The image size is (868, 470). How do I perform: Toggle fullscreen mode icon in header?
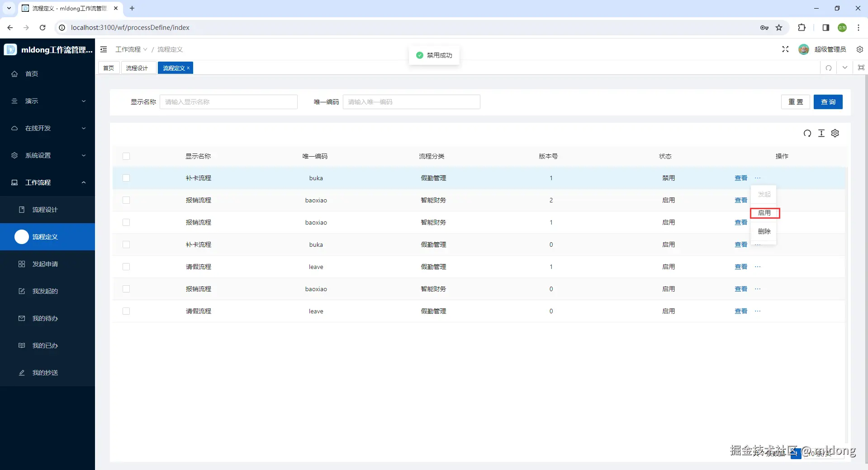785,49
